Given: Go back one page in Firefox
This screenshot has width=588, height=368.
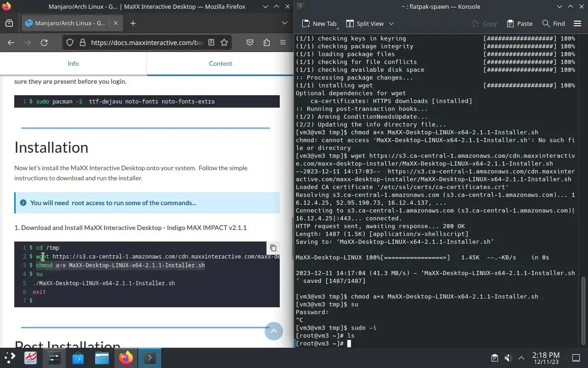Looking at the screenshot, I should (11, 42).
